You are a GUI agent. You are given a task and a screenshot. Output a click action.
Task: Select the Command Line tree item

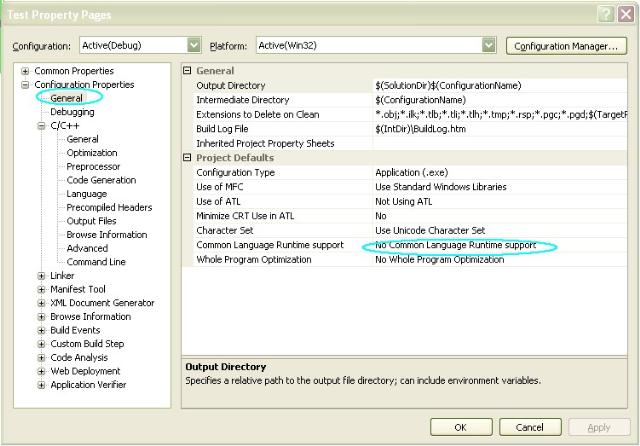click(x=96, y=262)
